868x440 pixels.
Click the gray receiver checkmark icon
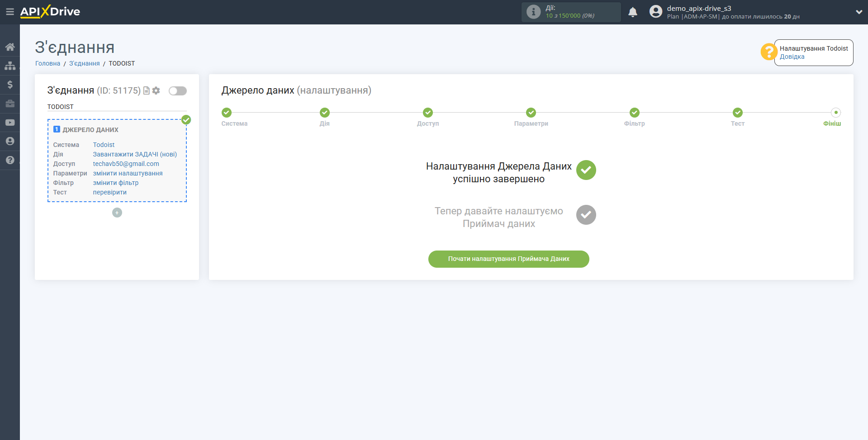coord(586,215)
